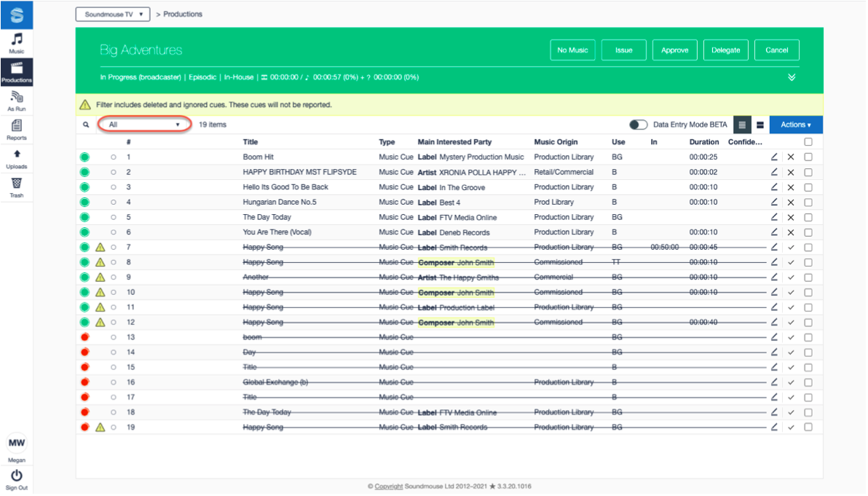Open the Uploads section
This screenshot has width=868, height=496.
point(17,160)
